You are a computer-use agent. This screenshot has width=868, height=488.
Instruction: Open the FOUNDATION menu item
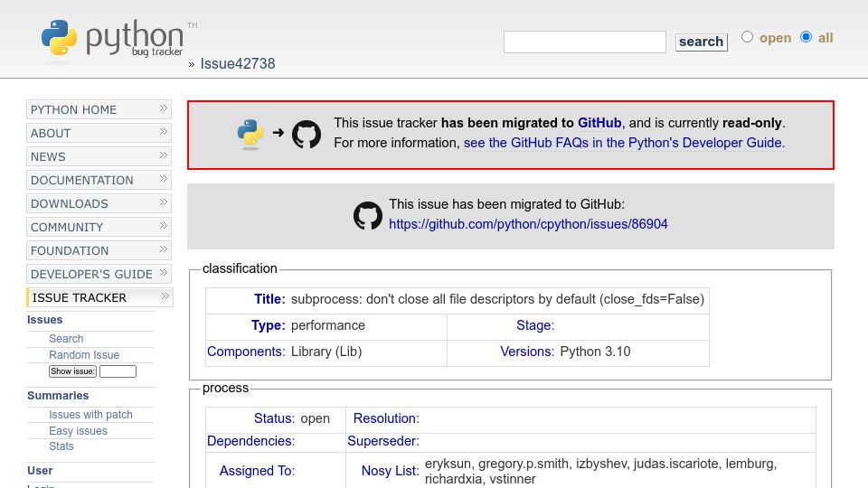coord(99,250)
